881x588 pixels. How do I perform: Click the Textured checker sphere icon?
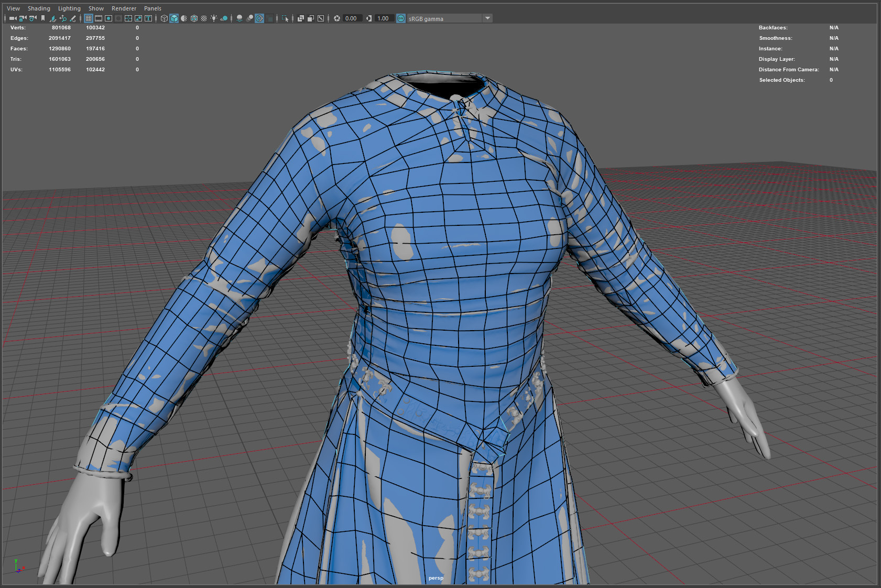pyautogui.click(x=204, y=18)
